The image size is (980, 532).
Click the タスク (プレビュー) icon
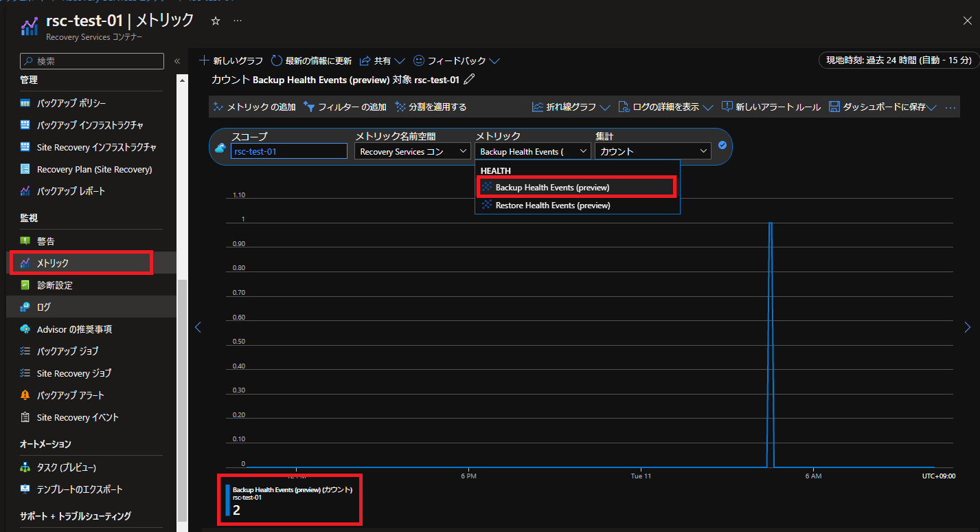(25, 467)
